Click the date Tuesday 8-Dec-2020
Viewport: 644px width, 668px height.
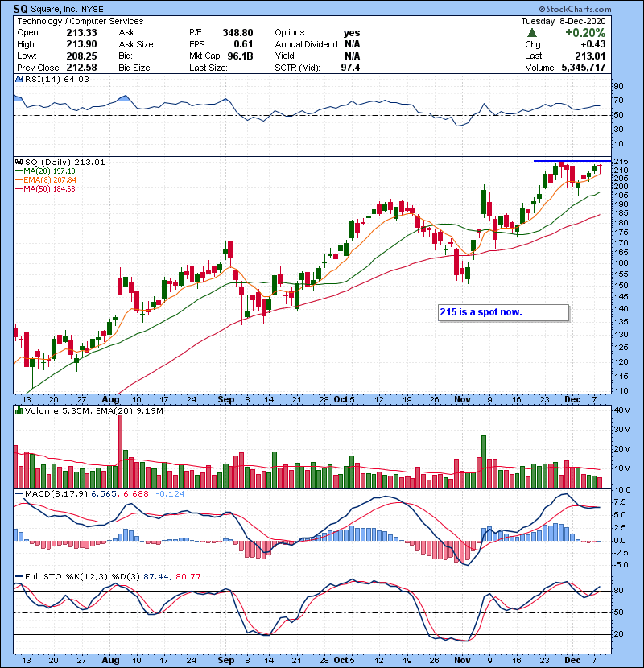click(x=563, y=21)
